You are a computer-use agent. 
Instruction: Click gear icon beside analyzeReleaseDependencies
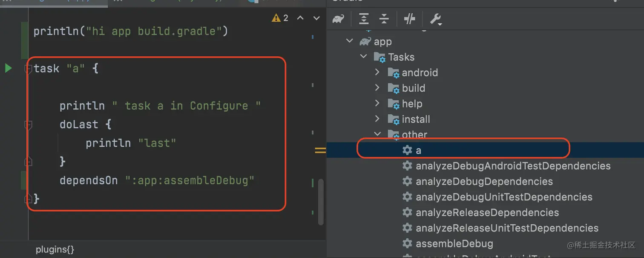point(407,212)
